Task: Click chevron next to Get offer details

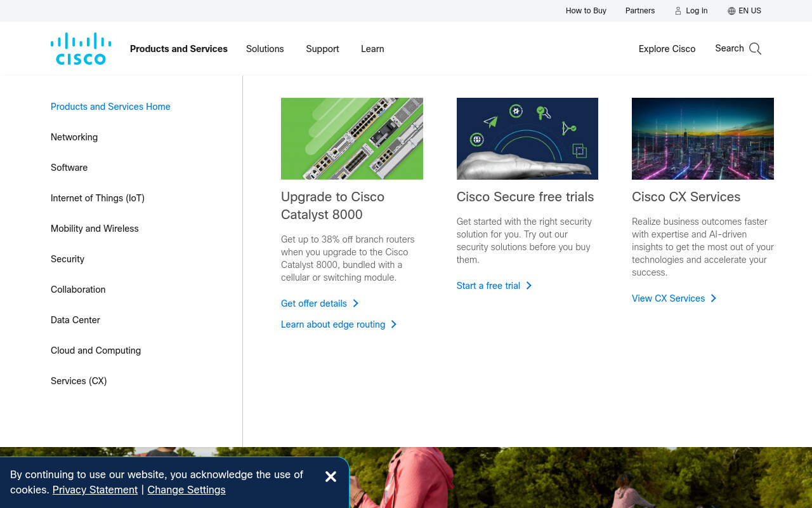Action: [356, 304]
